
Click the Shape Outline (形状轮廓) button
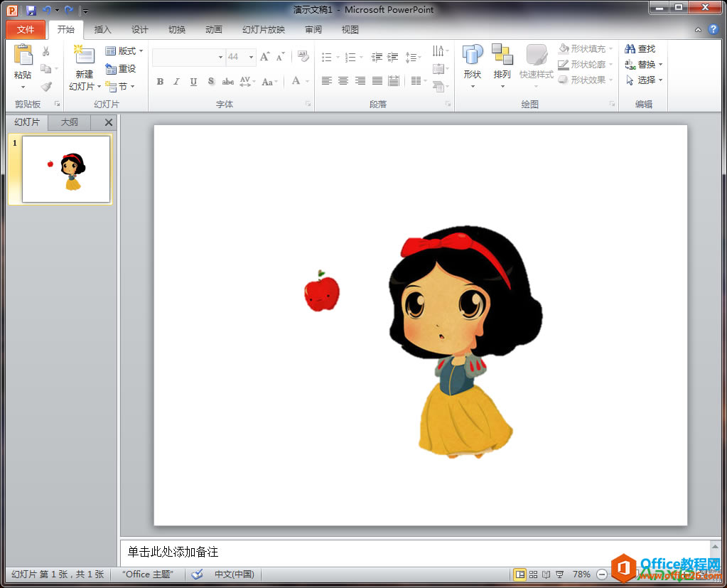click(586, 64)
